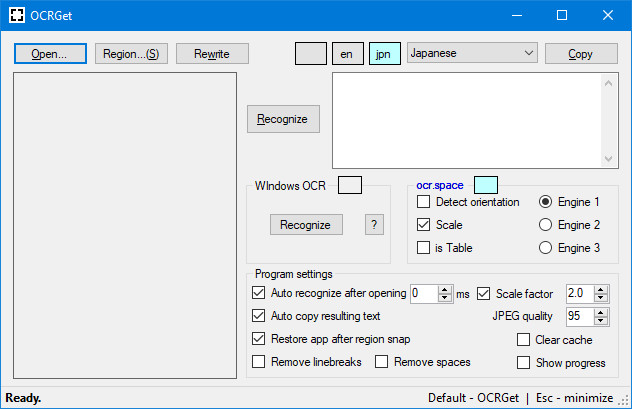Select the Windows OCR color box
Image resolution: width=632 pixels, height=409 pixels.
(x=349, y=185)
